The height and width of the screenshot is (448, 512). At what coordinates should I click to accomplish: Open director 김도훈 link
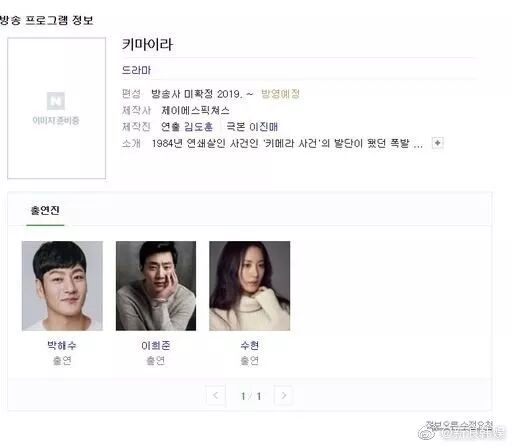click(198, 127)
